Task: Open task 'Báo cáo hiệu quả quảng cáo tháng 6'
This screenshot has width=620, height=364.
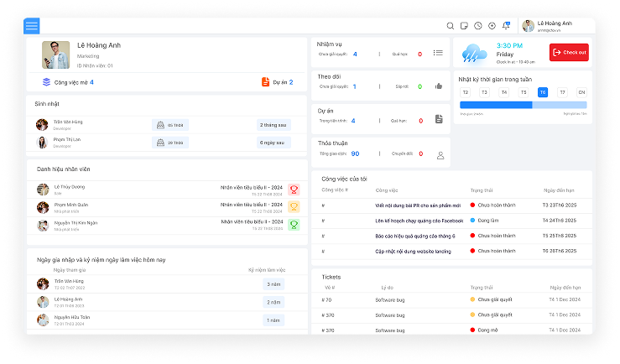Action: point(415,236)
